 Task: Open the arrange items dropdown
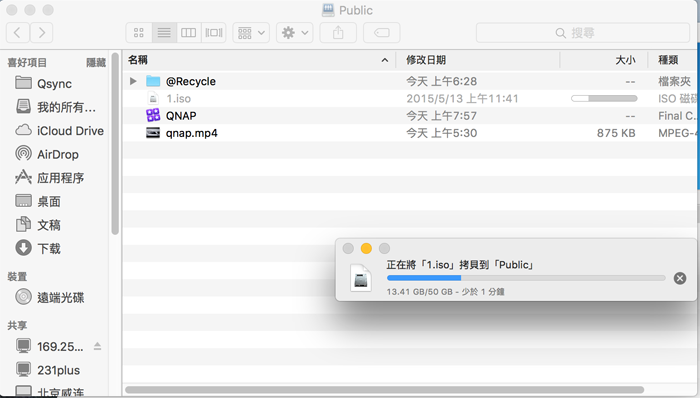tap(251, 33)
